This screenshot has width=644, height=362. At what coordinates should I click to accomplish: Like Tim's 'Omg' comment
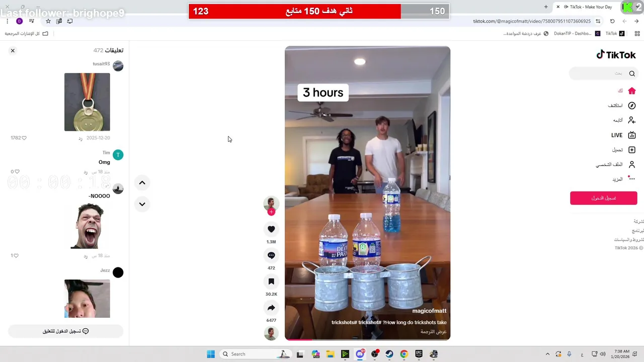coord(17,172)
